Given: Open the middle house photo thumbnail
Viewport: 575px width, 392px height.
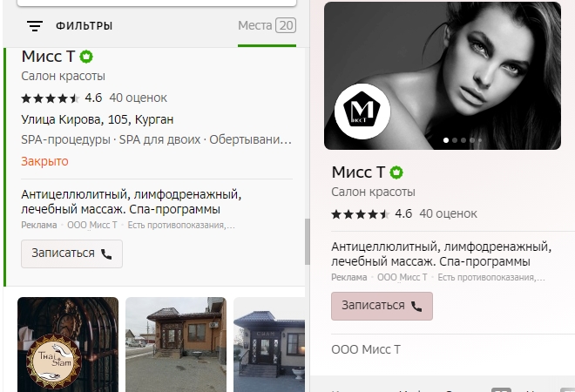Looking at the screenshot, I should click(x=176, y=344).
